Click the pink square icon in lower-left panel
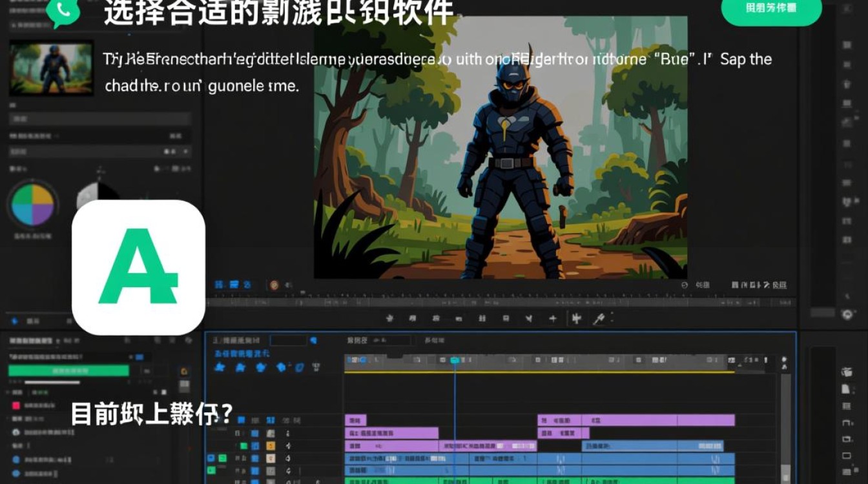 pos(17,405)
